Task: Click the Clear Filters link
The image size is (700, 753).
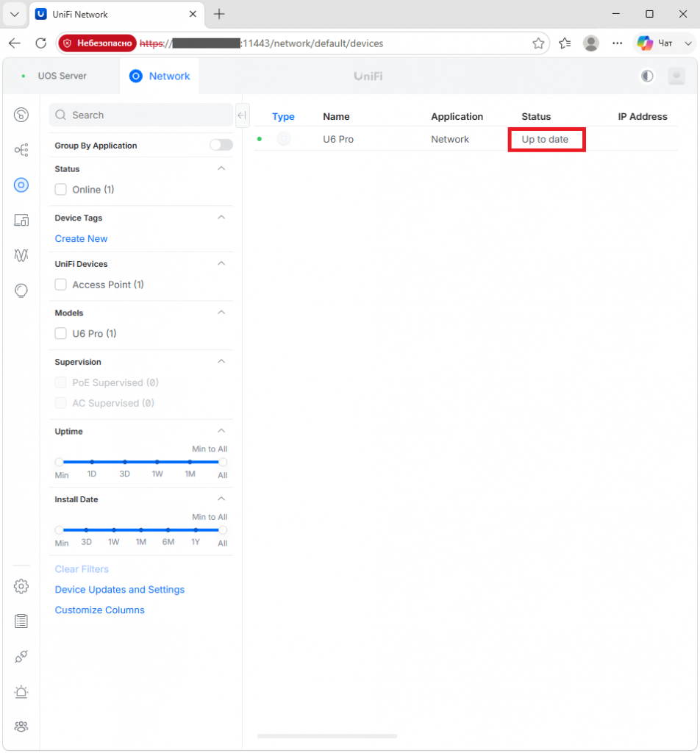Action: pos(82,569)
